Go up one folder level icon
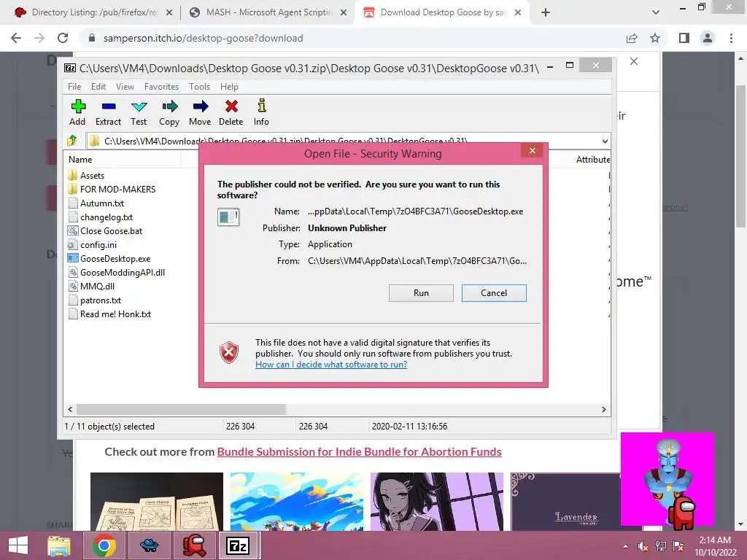 coord(72,141)
